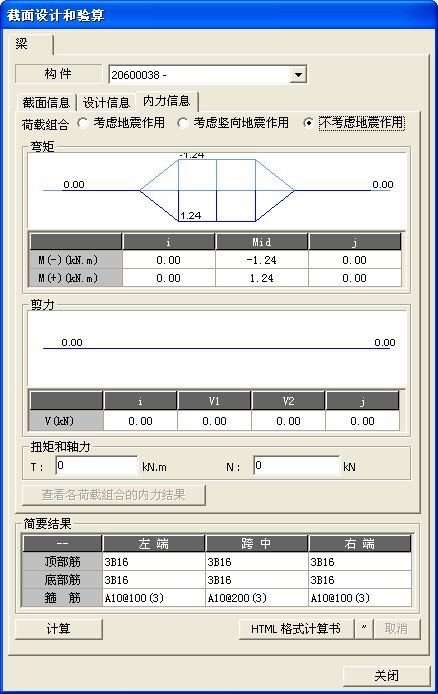Open the 内力信息 tab

click(166, 101)
